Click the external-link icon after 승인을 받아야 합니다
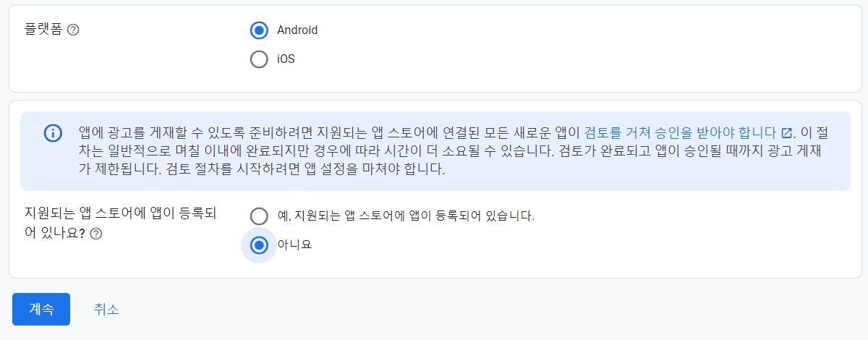Screen dimensions: 868x340 pyautogui.click(x=787, y=133)
